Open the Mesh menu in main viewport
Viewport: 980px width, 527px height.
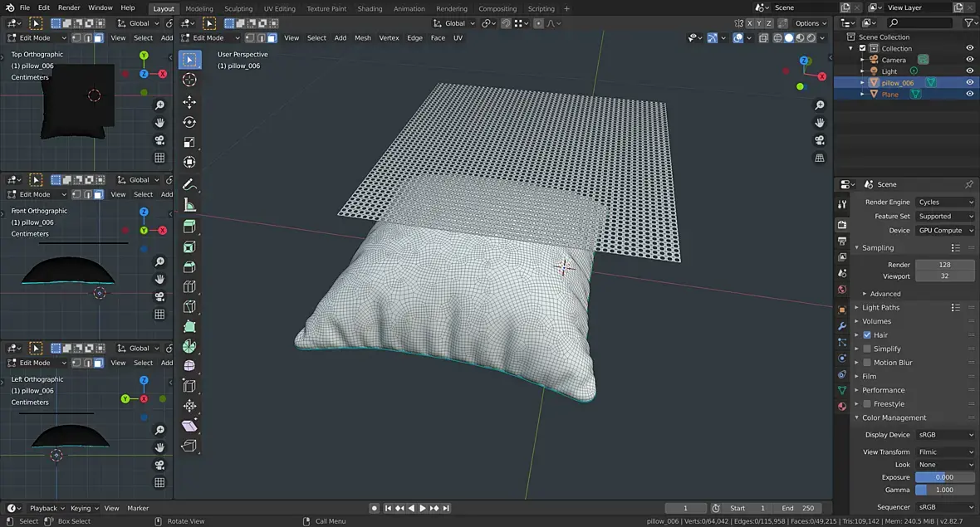point(362,38)
